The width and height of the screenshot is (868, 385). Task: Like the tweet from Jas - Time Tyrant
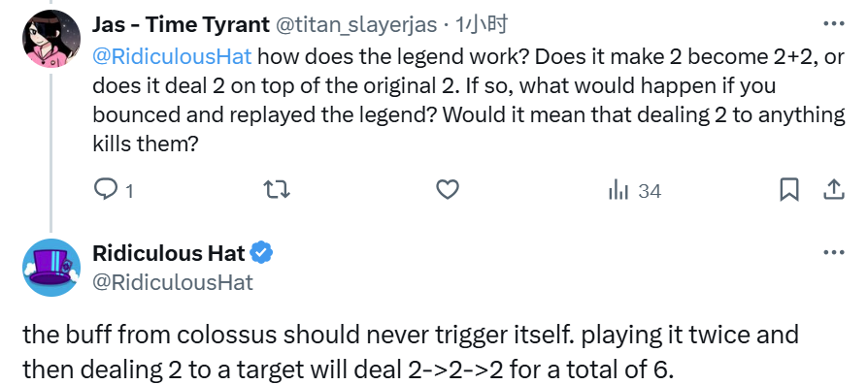(x=448, y=190)
